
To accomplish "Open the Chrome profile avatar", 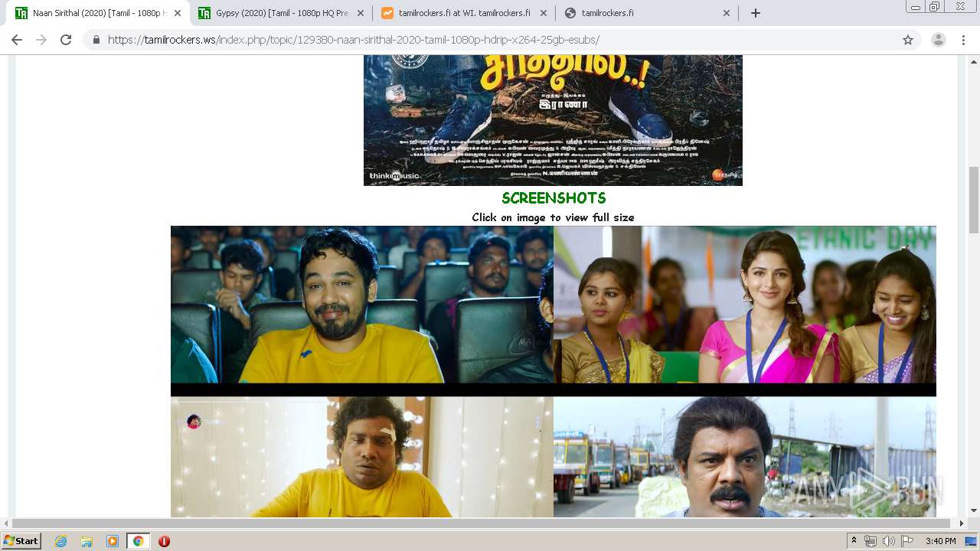I will pyautogui.click(x=939, y=40).
